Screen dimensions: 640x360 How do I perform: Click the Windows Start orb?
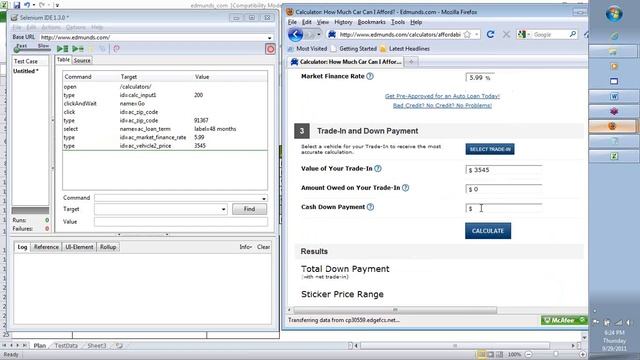click(x=614, y=14)
